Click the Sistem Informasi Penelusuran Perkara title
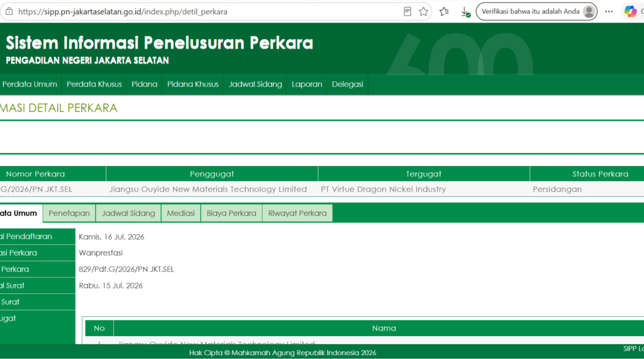 (159, 43)
